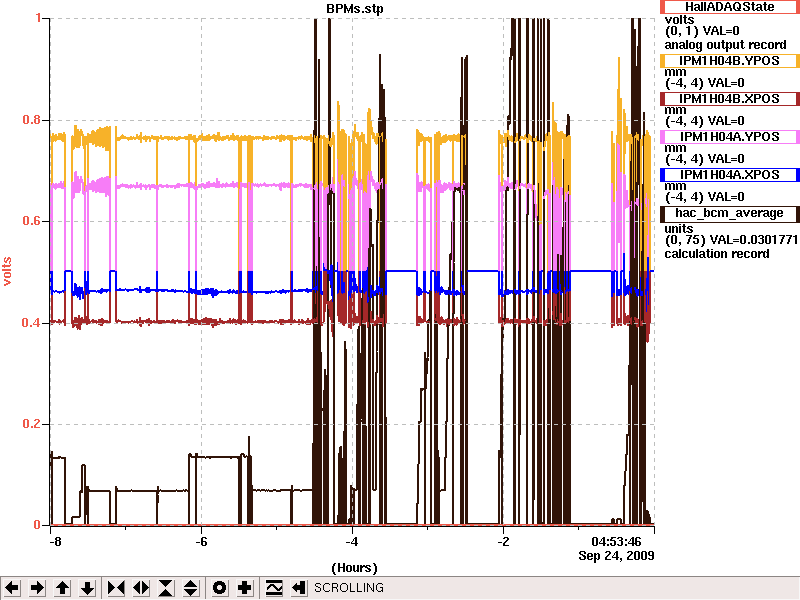Click the -2 tick label on x-axis

tap(503, 541)
